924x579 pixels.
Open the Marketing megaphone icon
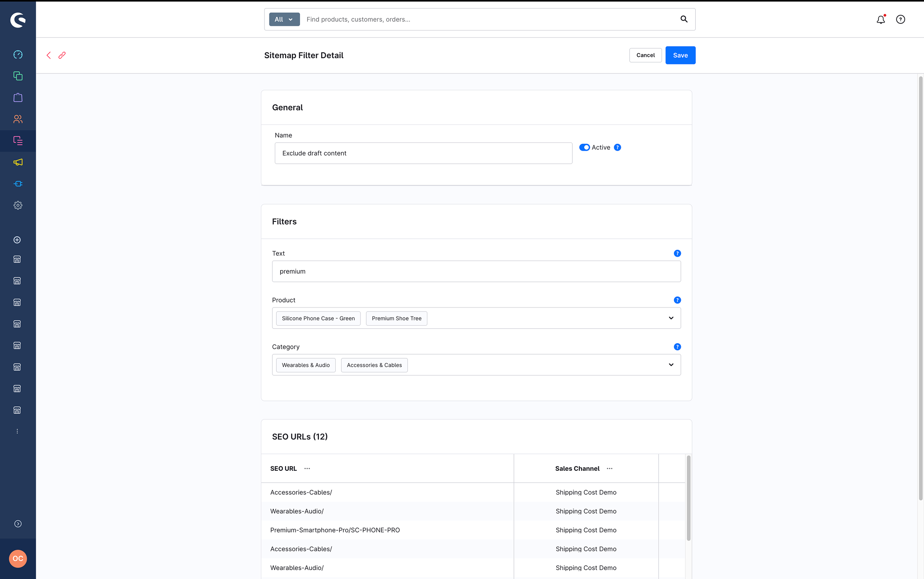click(18, 162)
